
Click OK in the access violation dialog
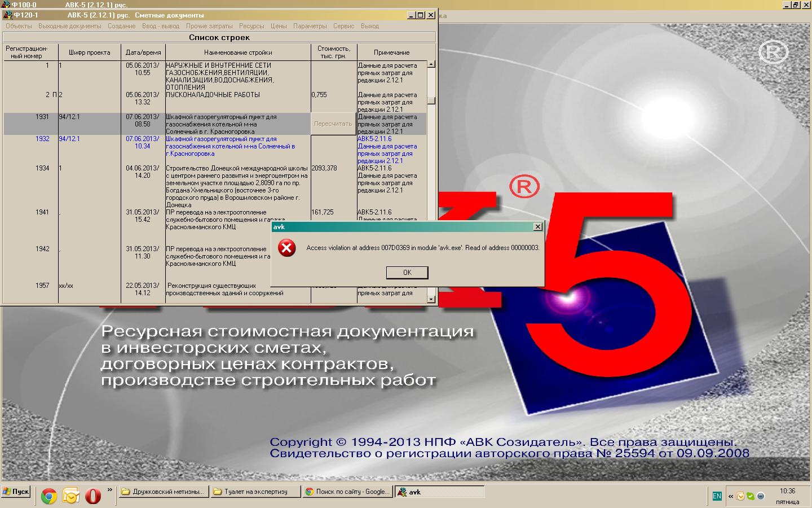pyautogui.click(x=407, y=273)
